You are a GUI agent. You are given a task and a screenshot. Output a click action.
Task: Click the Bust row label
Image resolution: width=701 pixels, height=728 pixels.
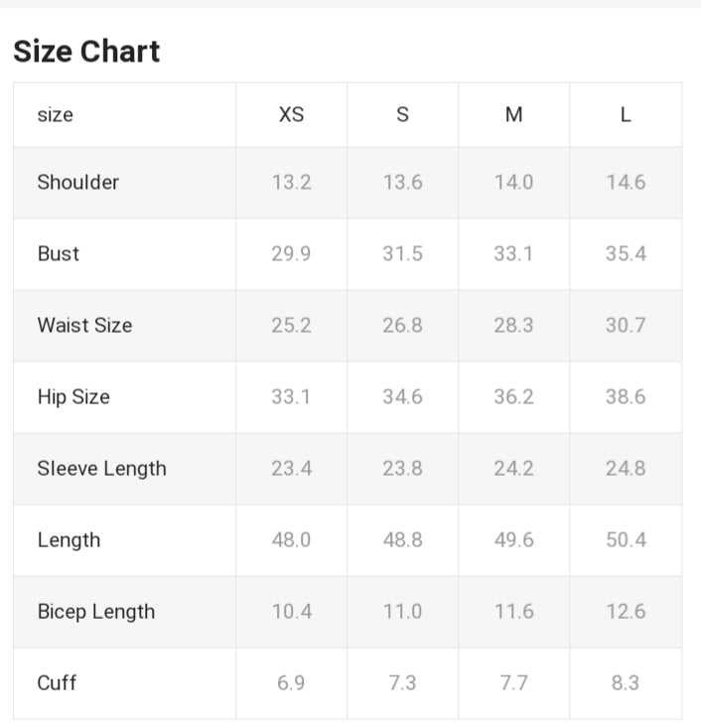59,254
